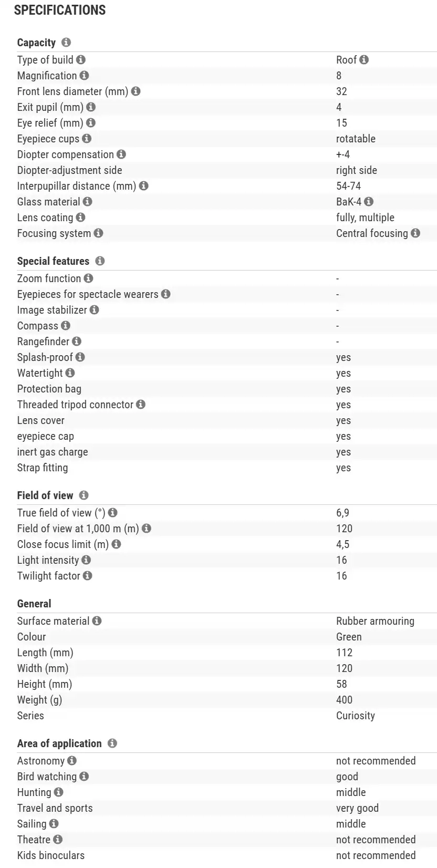437x868 pixels.
Task: Open the BaK-4 info icon
Action: click(369, 202)
